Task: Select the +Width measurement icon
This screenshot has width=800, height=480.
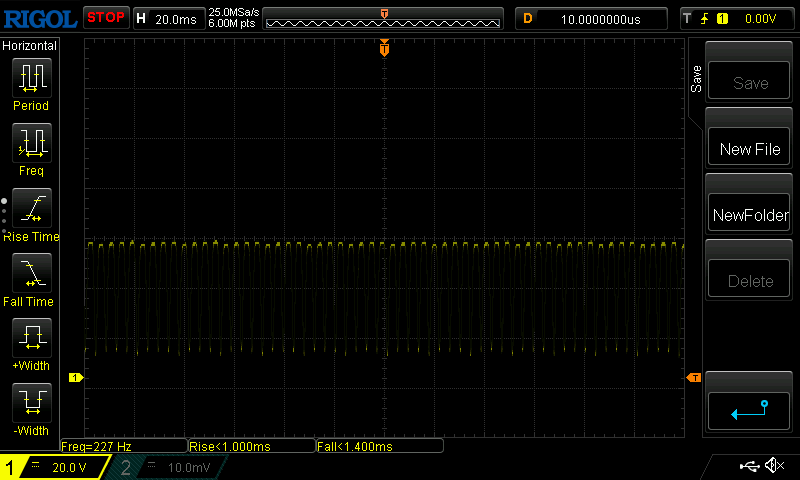Action: pyautogui.click(x=32, y=338)
